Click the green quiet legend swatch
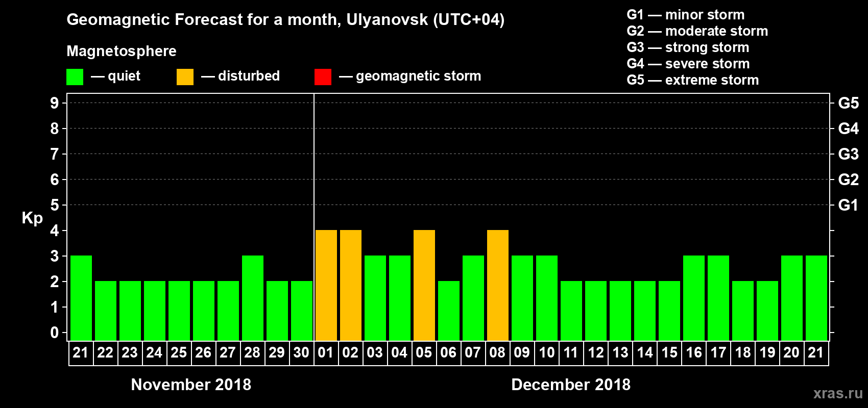This screenshot has height=408, width=868. (75, 77)
